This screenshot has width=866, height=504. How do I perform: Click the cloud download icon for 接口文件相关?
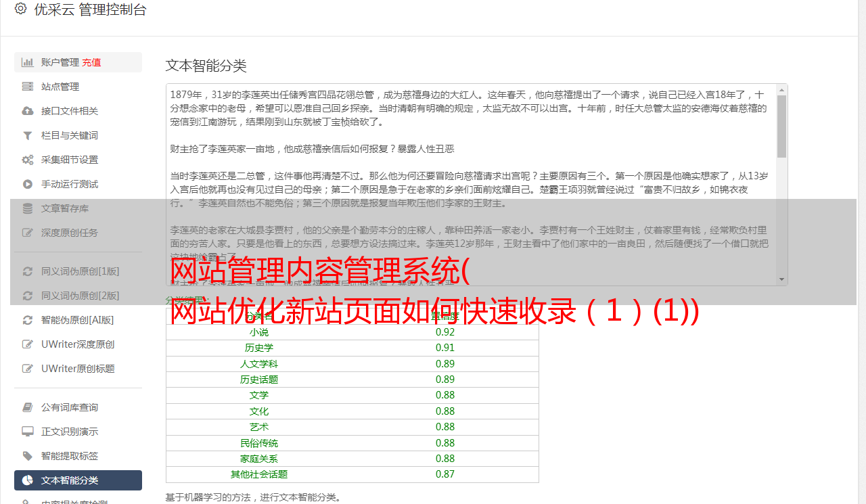(x=27, y=111)
